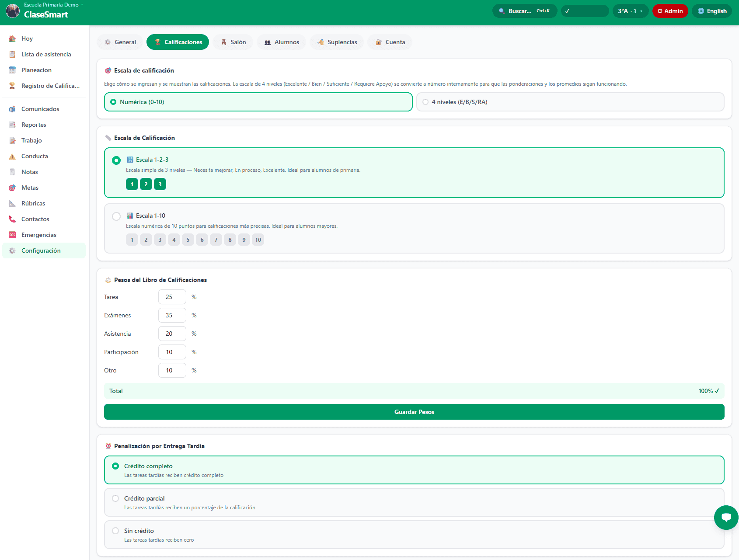Select Crédito parcial late penalty option

414,502
